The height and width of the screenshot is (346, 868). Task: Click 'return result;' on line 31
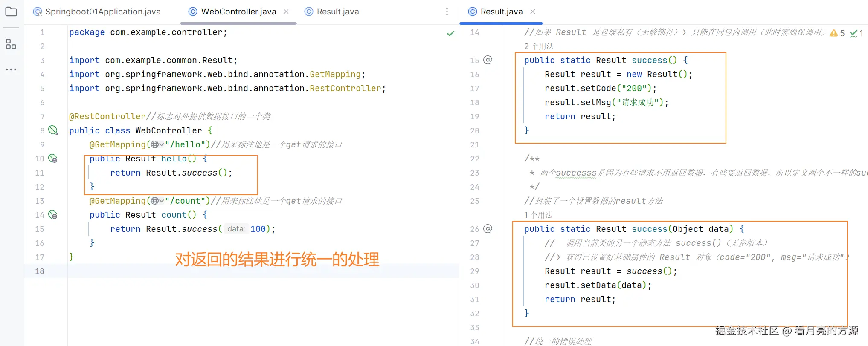(580, 299)
